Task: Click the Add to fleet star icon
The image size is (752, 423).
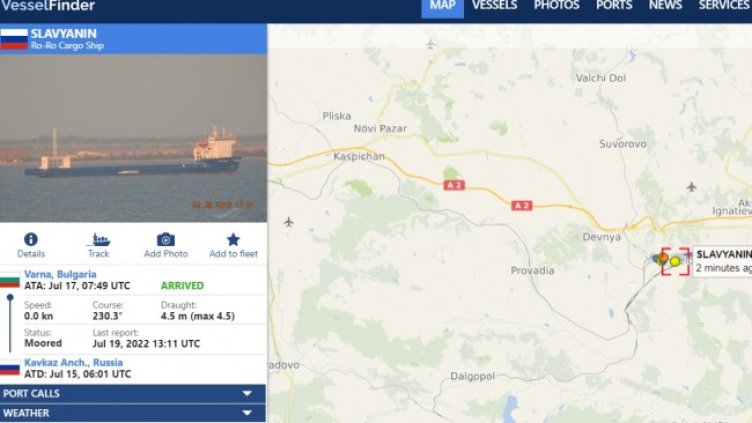Action: point(233,239)
